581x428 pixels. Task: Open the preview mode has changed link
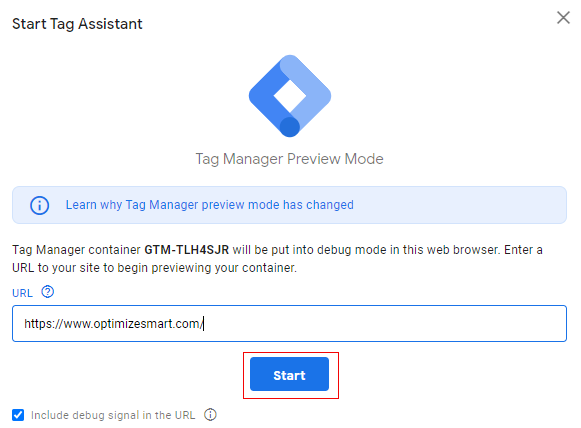coord(210,205)
